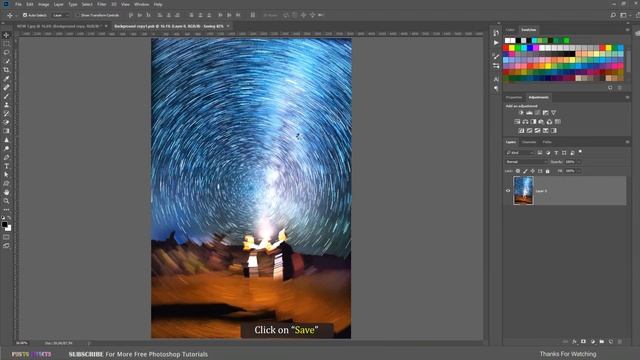The width and height of the screenshot is (640, 360).
Task: Open the Kind filter dropdown
Action: [520, 153]
